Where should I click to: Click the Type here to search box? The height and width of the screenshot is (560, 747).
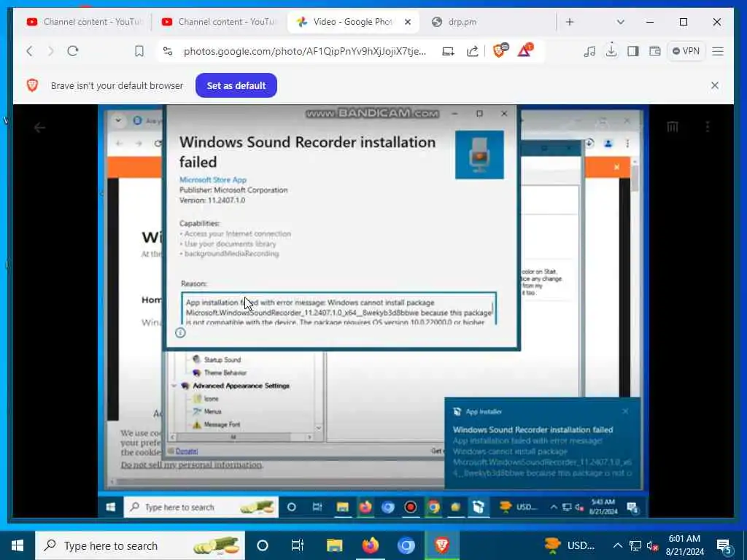click(x=140, y=545)
